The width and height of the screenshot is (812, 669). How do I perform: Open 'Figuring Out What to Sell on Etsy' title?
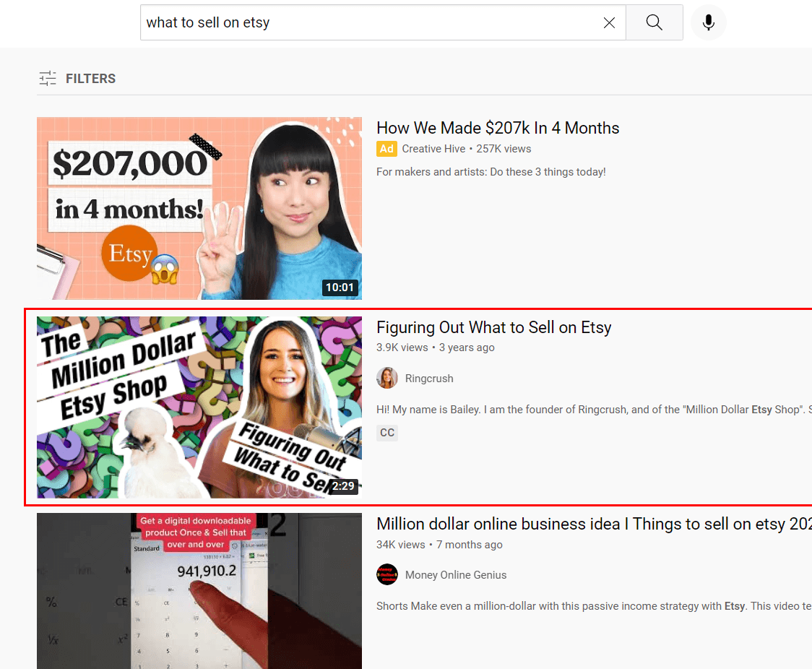click(x=493, y=327)
